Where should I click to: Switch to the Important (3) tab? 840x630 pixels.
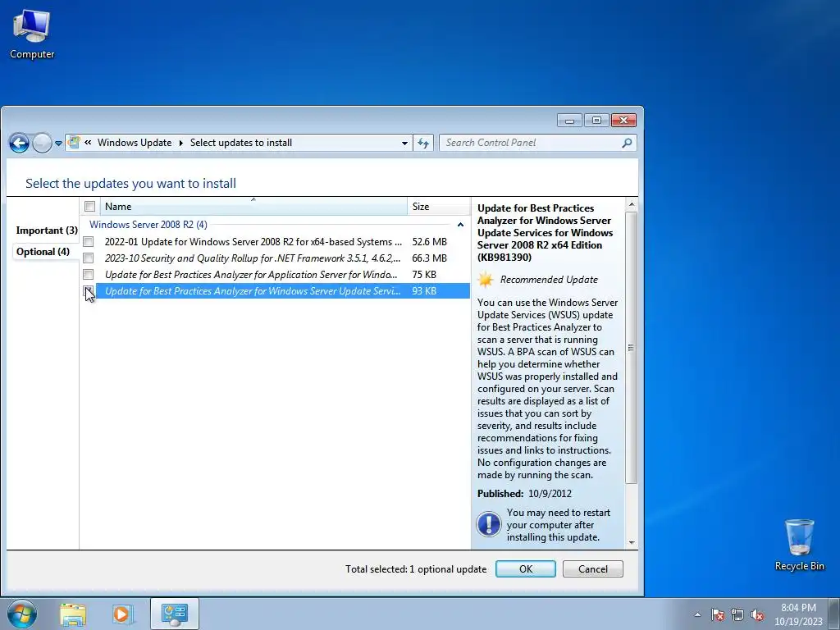[x=47, y=231]
